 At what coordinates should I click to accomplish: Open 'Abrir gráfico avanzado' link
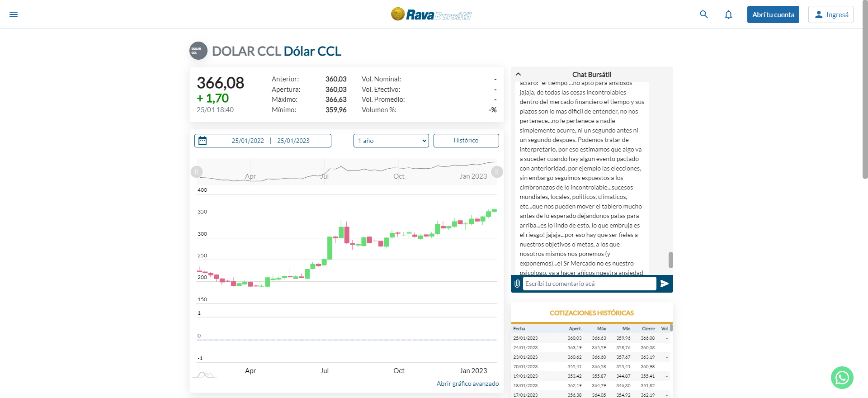coord(467,384)
